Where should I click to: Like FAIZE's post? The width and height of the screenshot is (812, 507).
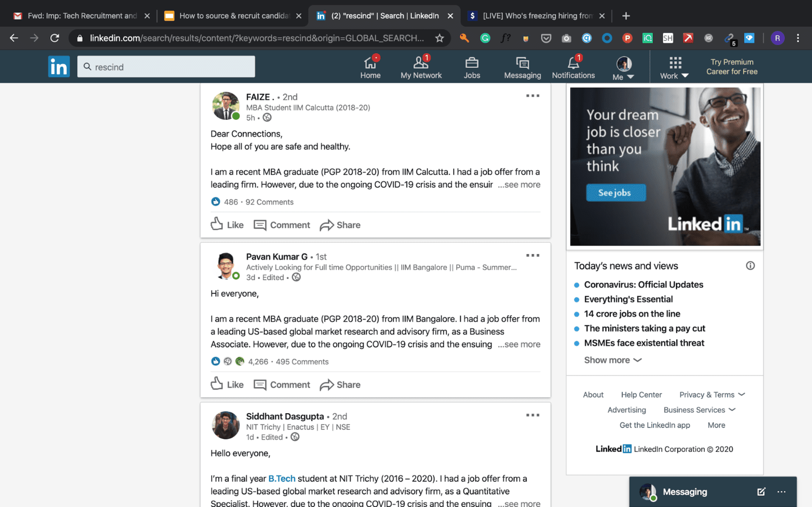227,224
